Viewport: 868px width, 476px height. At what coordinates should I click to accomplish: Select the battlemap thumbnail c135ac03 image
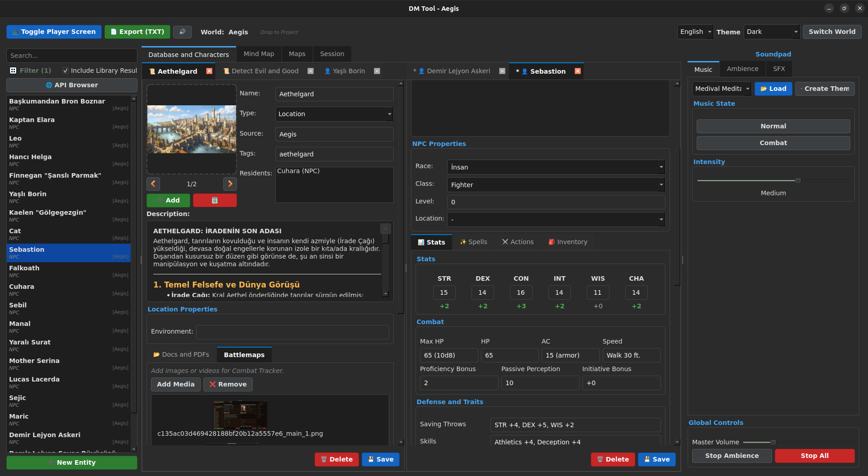[x=240, y=414]
